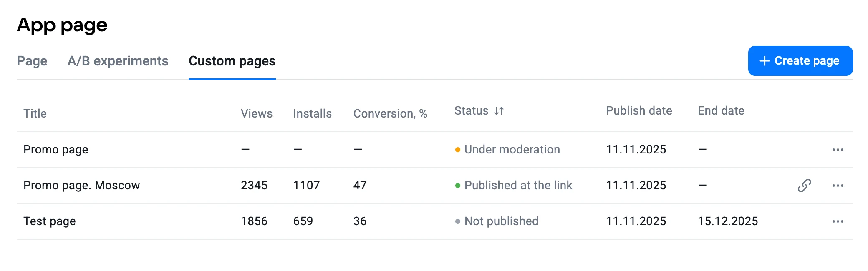The width and height of the screenshot is (868, 271).
Task: Select the Custom pages tab
Action: click(232, 61)
